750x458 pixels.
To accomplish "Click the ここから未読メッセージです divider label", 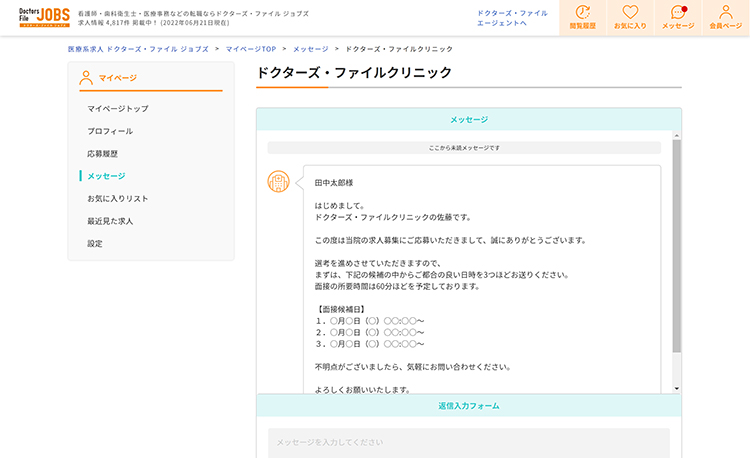I will (464, 148).
